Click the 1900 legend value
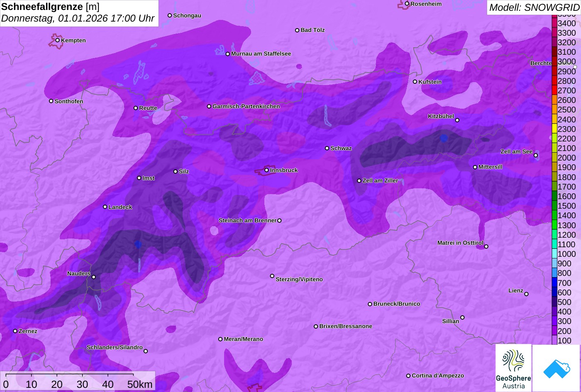This screenshot has width=581, height=392. [567, 167]
